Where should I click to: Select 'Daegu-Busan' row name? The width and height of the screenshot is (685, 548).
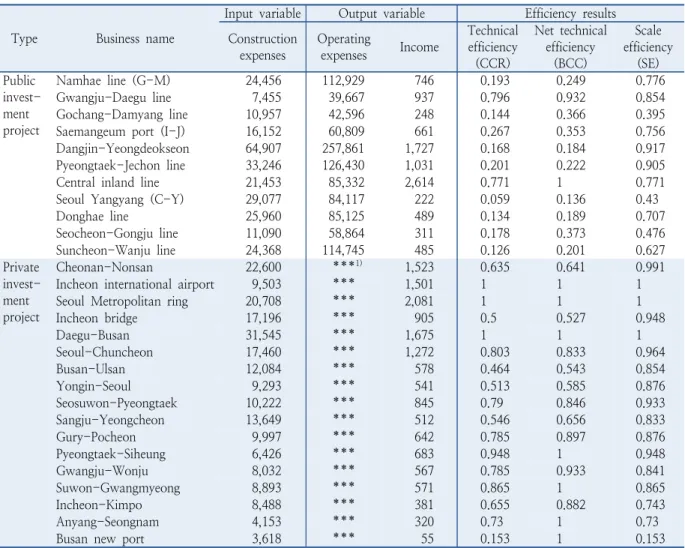pos(93,336)
